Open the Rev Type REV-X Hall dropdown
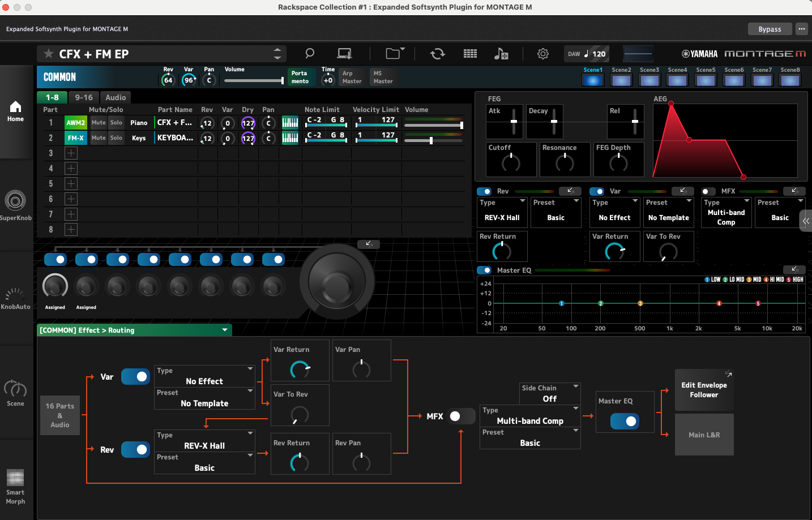The image size is (812, 520). [x=204, y=440]
